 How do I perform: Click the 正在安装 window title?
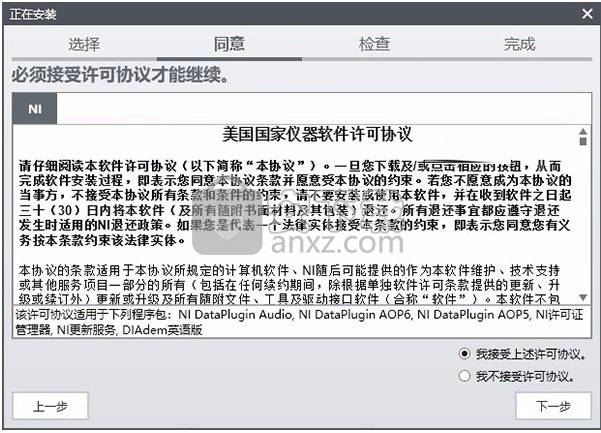click(33, 14)
